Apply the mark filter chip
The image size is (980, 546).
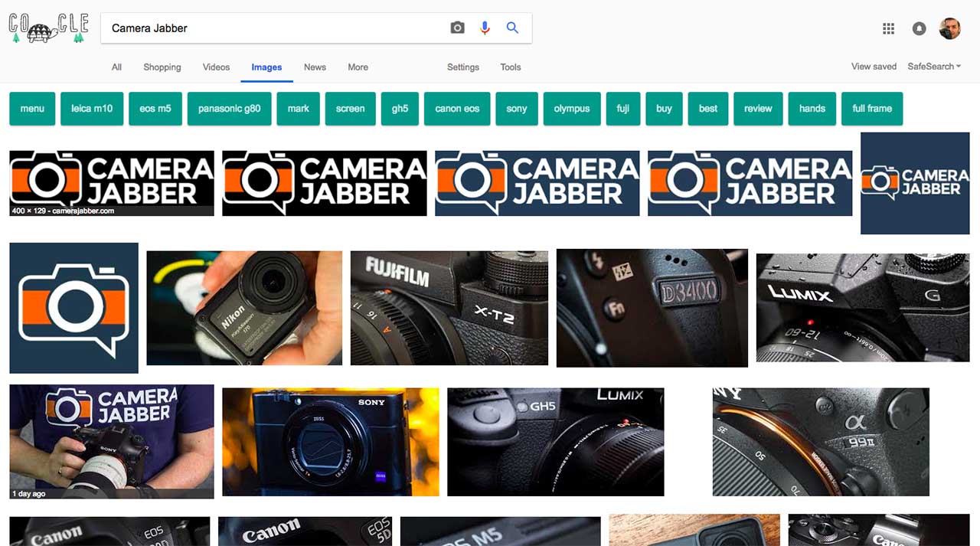click(299, 109)
